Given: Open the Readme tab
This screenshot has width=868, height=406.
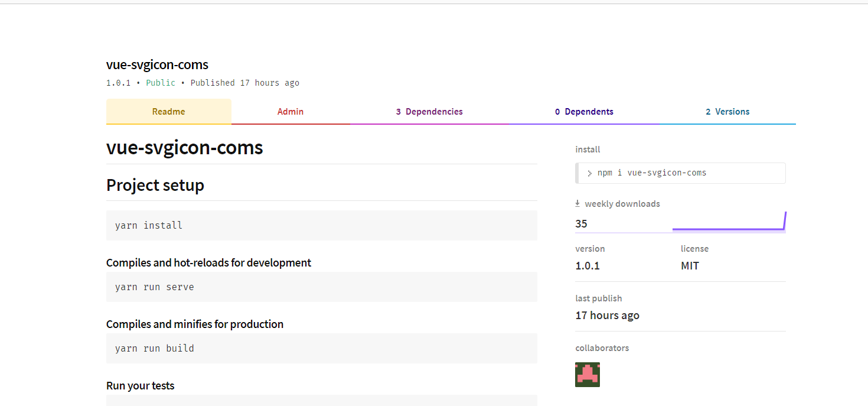Looking at the screenshot, I should pos(168,112).
